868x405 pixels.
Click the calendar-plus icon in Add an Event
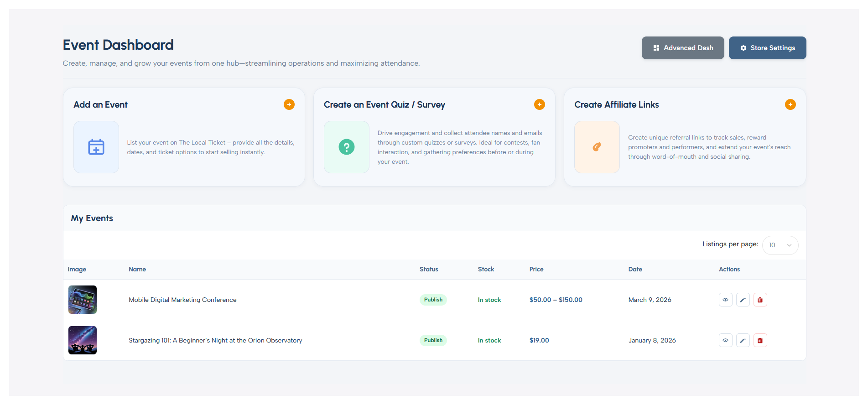(96, 147)
